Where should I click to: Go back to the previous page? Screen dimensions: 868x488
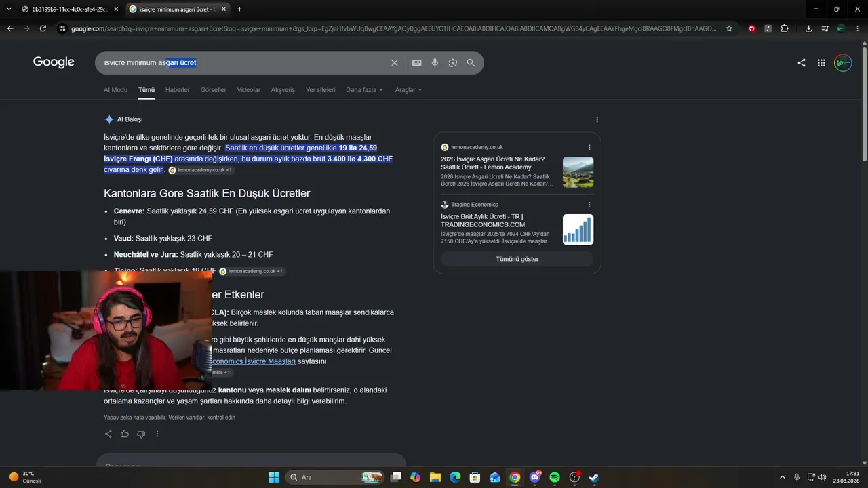tap(10, 28)
